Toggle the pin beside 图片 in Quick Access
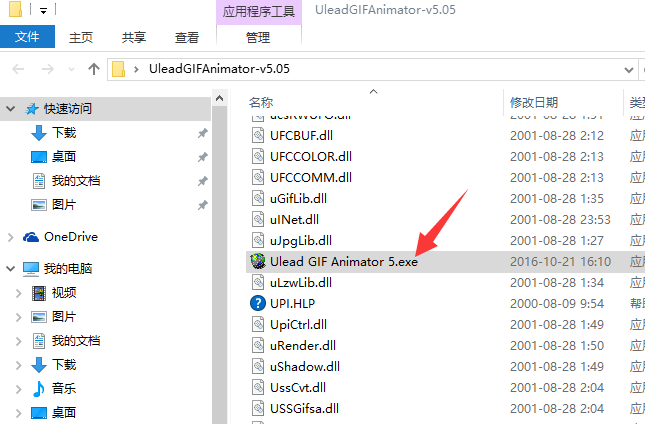Viewport: 645px width, 424px height. coord(202,205)
